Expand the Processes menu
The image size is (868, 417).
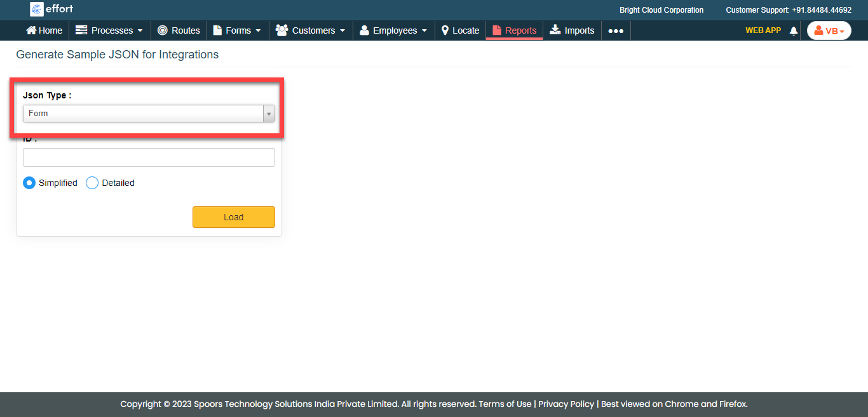pos(109,30)
